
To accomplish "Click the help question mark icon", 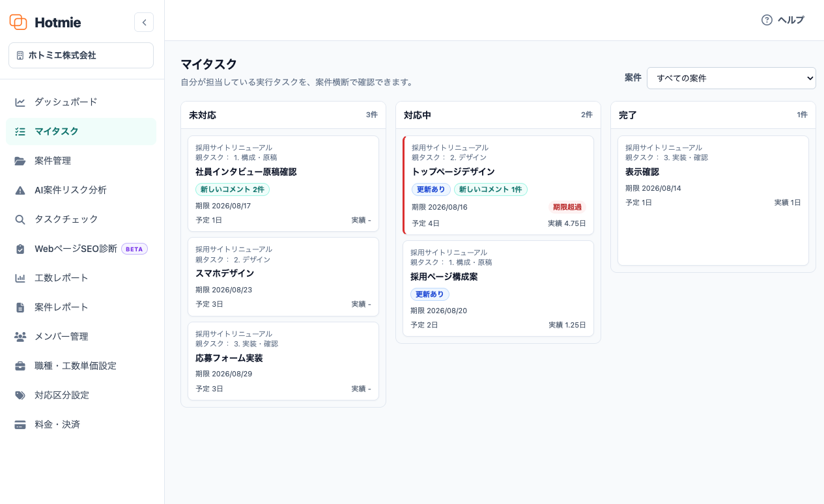I will coord(767,20).
